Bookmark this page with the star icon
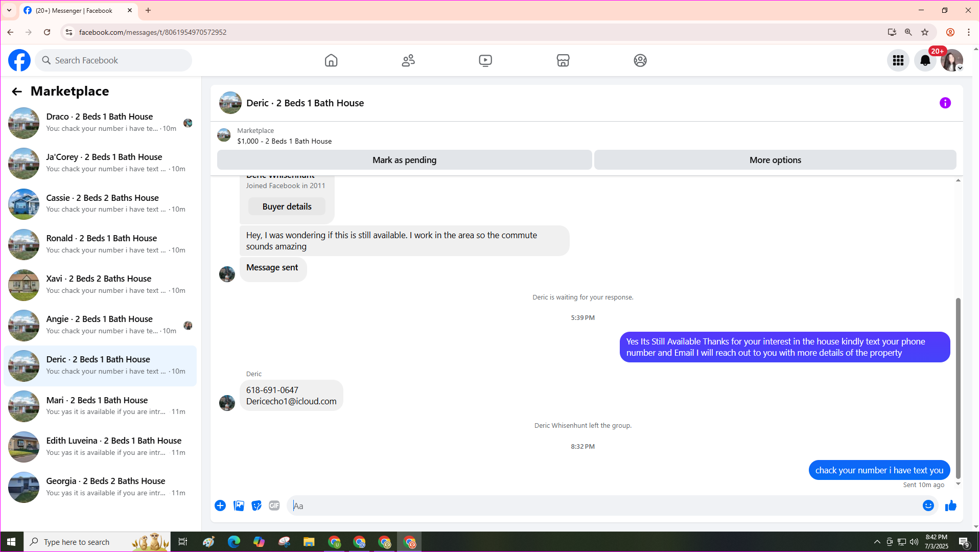The image size is (980, 552). click(x=925, y=32)
